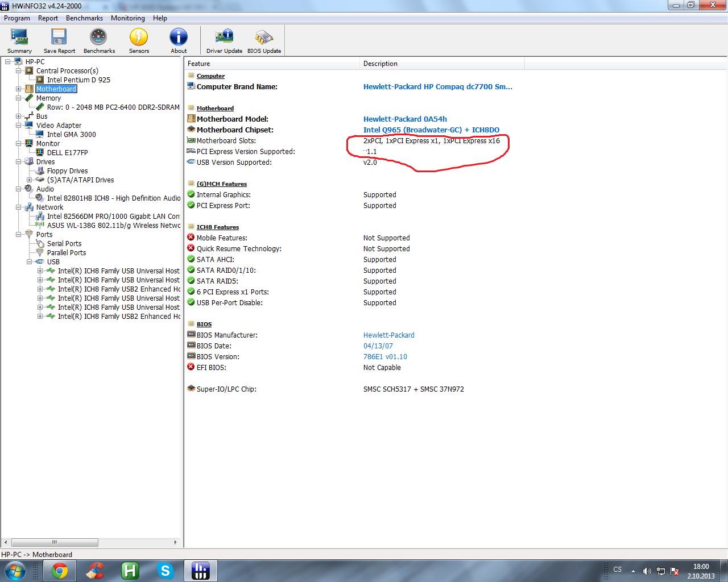Click the Hewlett-Packard HP Compaq dc7700 link
Viewport: 728px width, 582px height.
(x=438, y=86)
